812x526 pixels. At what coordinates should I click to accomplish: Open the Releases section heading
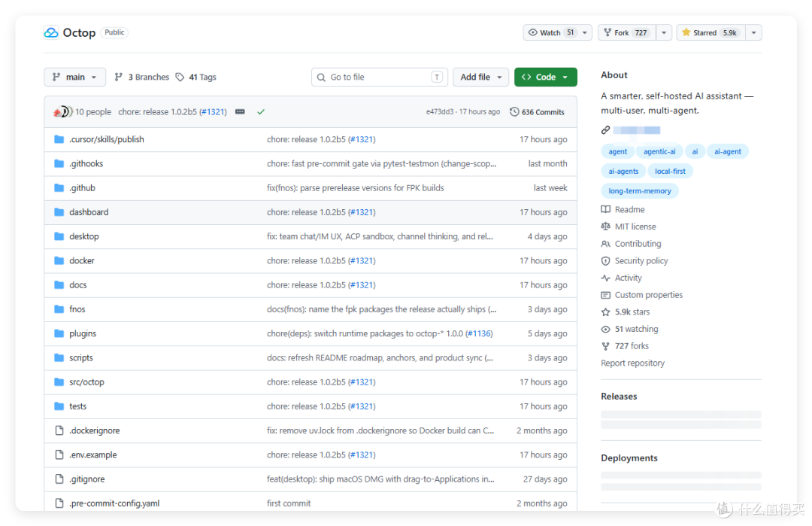pyautogui.click(x=619, y=397)
